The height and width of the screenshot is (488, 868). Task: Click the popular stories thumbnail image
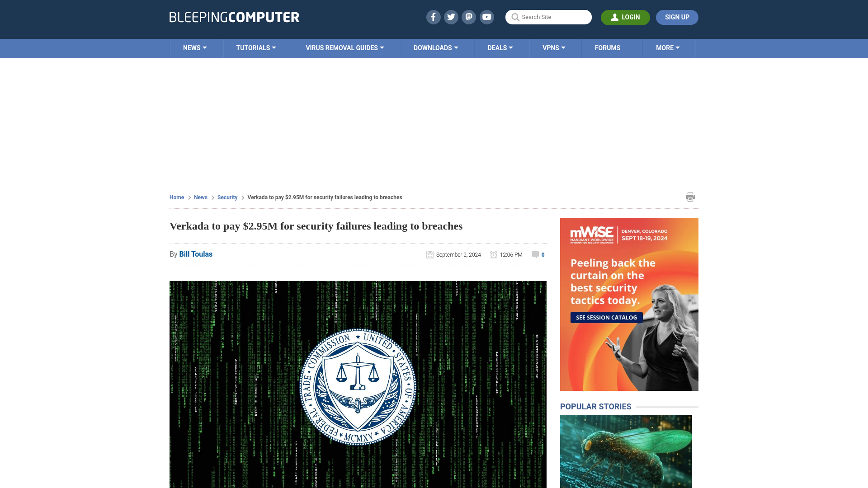626,452
